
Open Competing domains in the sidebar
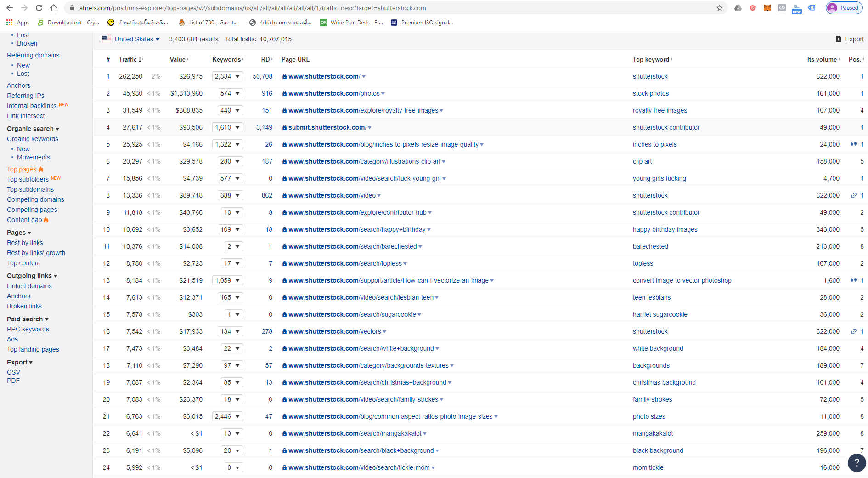click(x=35, y=199)
